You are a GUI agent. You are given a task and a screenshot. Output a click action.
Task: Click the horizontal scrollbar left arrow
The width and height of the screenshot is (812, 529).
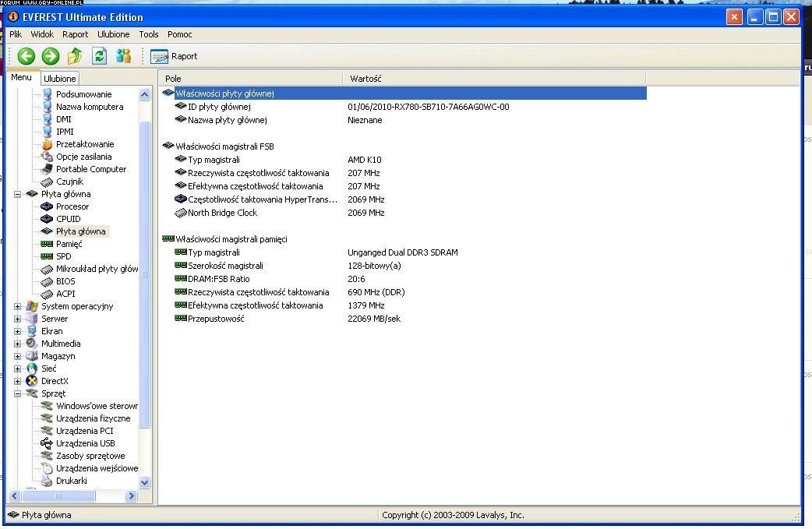pyautogui.click(x=15, y=495)
